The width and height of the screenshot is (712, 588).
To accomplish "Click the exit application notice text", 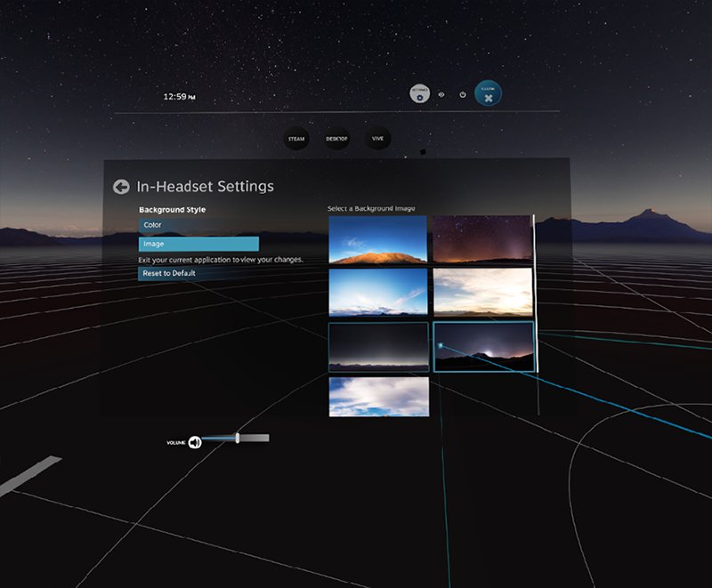I will coord(221,260).
